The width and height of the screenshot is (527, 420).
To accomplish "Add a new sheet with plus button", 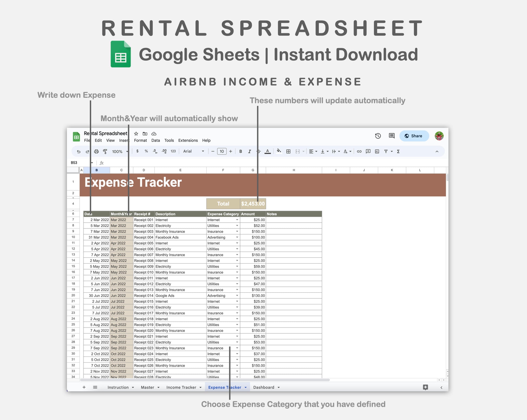I will click(x=84, y=387).
